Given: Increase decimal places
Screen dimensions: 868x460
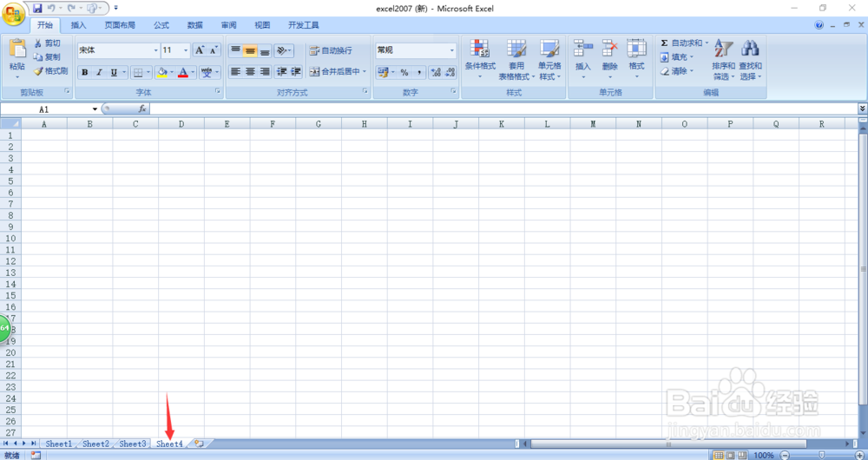Looking at the screenshot, I should tap(436, 73).
